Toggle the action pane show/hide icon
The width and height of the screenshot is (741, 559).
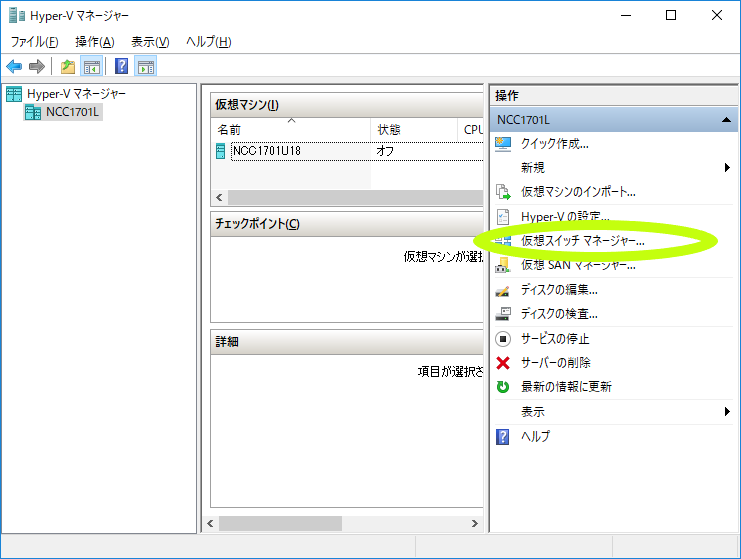[x=146, y=67]
